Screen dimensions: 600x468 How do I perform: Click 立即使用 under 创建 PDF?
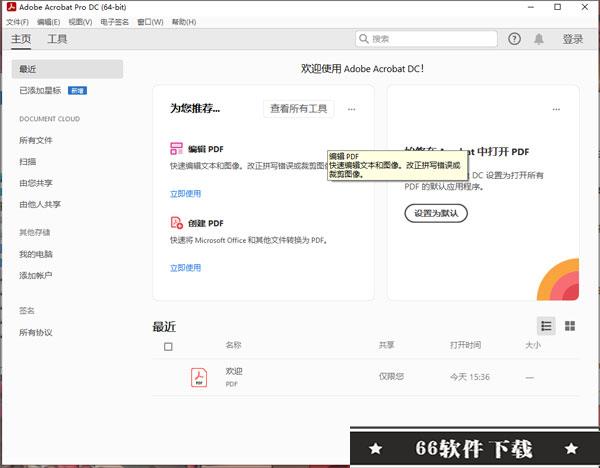click(x=185, y=267)
